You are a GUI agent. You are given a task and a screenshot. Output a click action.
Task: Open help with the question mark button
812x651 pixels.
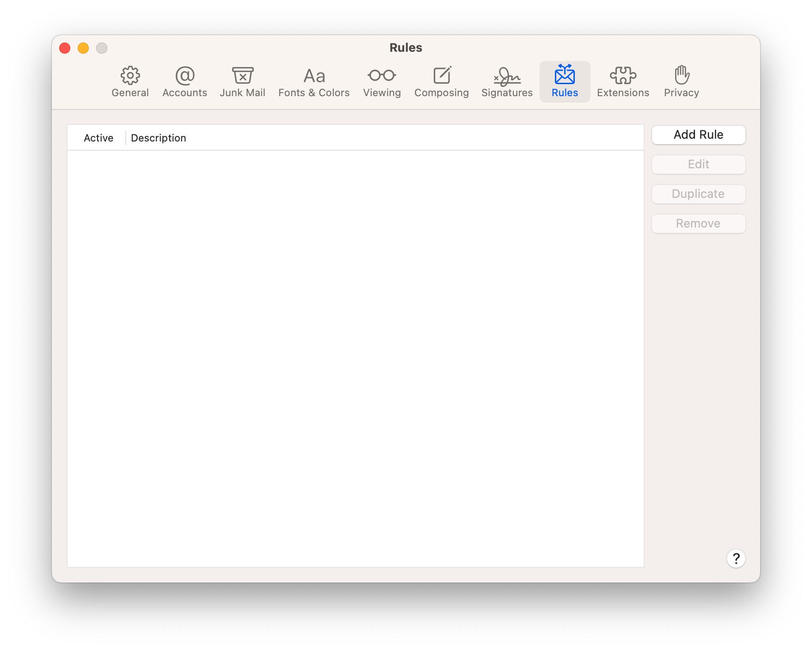(x=736, y=559)
